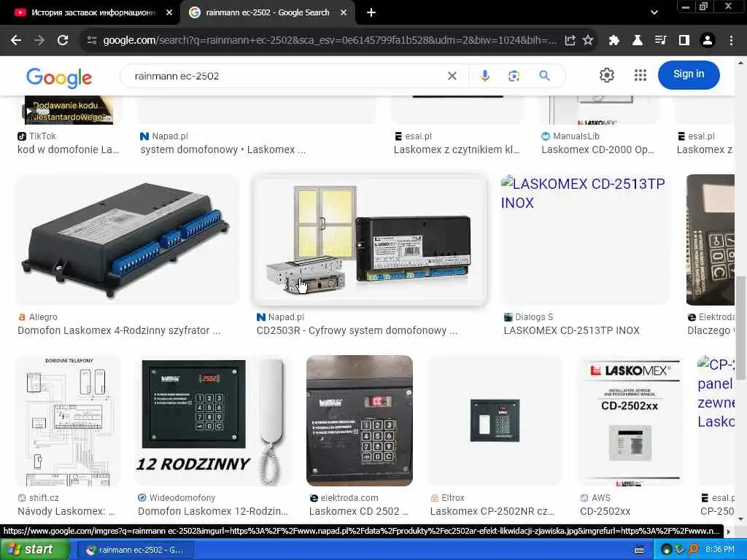Search by image with Google Lens
747x560 pixels.
click(x=514, y=76)
